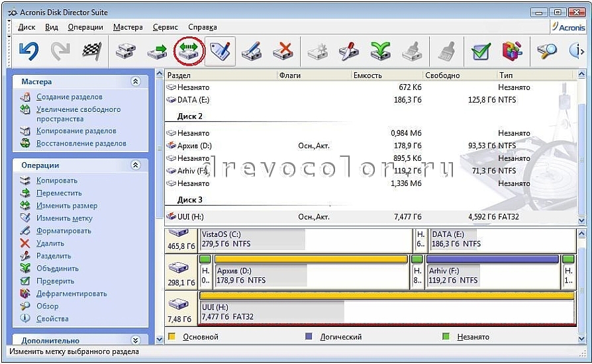Select the Arhiv (F:) row in list
This screenshot has width=592, height=364.
370,171
